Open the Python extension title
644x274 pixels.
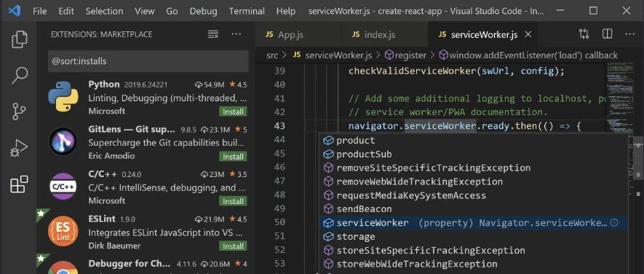(104, 85)
